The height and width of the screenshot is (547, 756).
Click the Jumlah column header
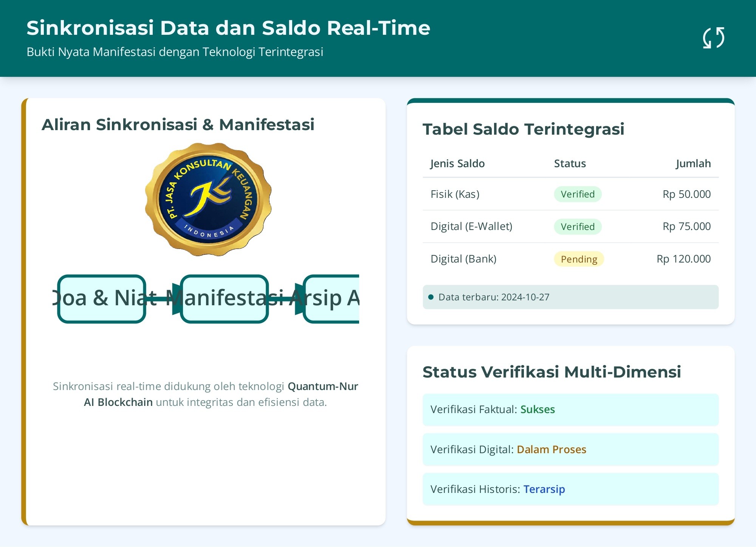[x=693, y=163]
